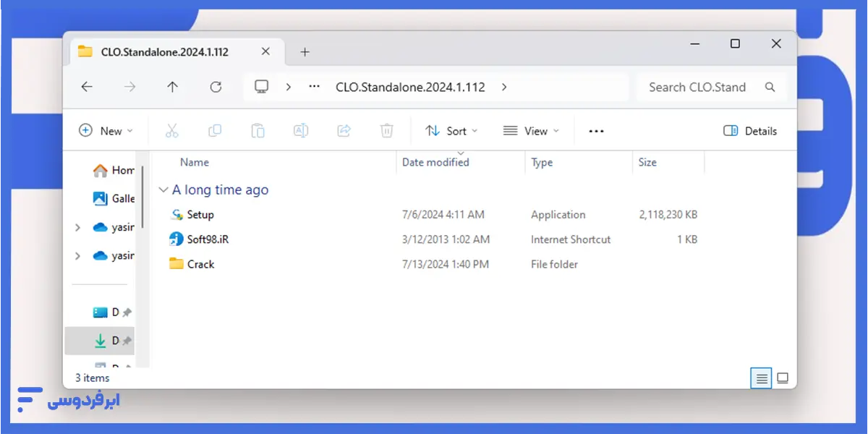
Task: Show hidden path with address bar ellipsis
Action: pyautogui.click(x=314, y=87)
